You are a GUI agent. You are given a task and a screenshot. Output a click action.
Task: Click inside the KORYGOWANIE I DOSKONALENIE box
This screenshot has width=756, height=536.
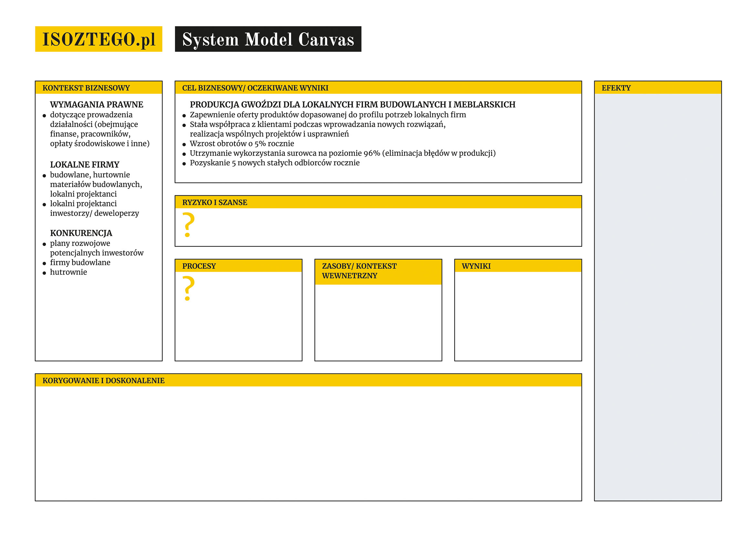coord(308,443)
